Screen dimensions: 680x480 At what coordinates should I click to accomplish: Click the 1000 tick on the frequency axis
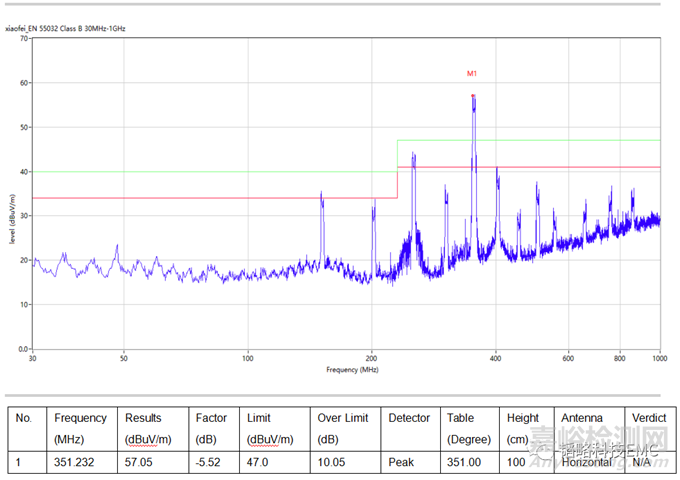pos(658,358)
